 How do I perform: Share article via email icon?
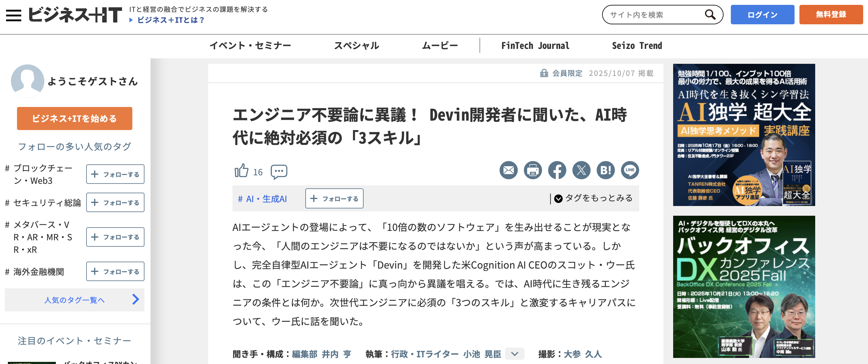(x=508, y=170)
